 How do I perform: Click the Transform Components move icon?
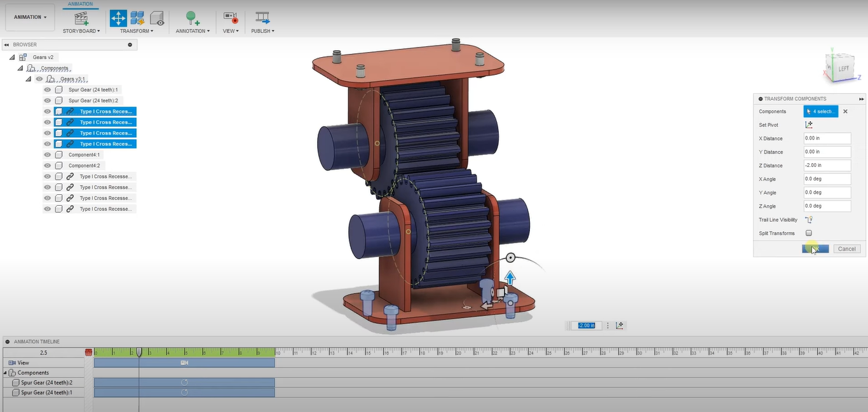(x=118, y=18)
